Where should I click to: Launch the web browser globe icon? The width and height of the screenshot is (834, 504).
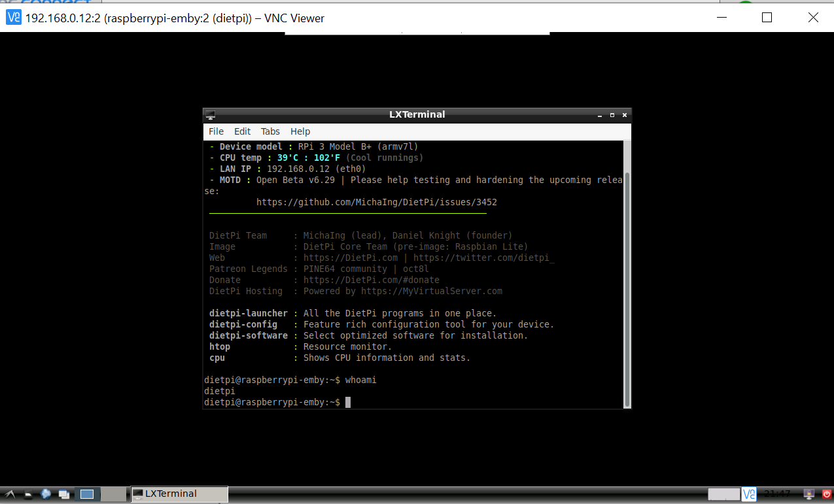coord(45,494)
